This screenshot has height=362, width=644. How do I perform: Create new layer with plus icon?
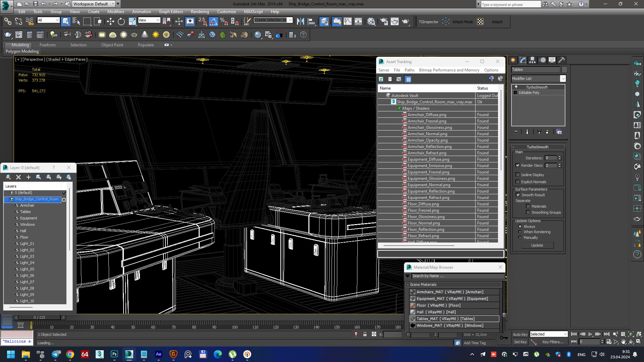[29, 177]
